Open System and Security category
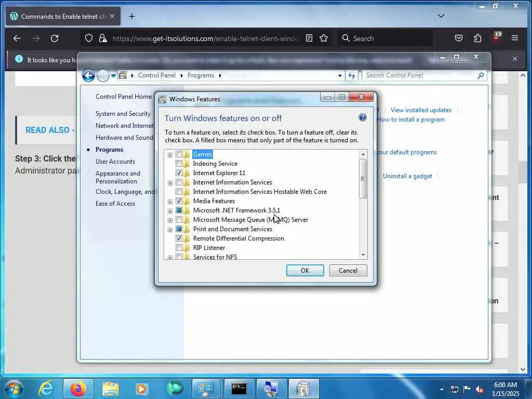The height and width of the screenshot is (399, 532). point(123,114)
